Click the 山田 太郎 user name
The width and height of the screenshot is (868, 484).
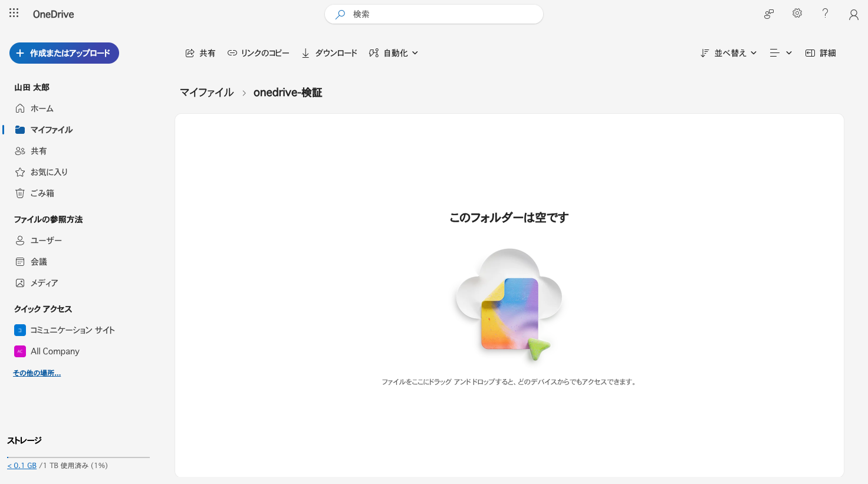coord(32,87)
